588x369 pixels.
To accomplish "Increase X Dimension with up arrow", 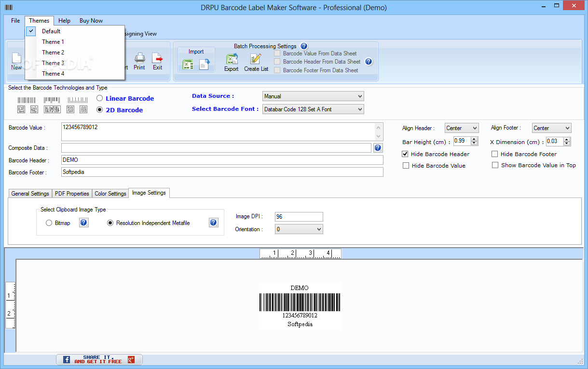I will coord(567,139).
